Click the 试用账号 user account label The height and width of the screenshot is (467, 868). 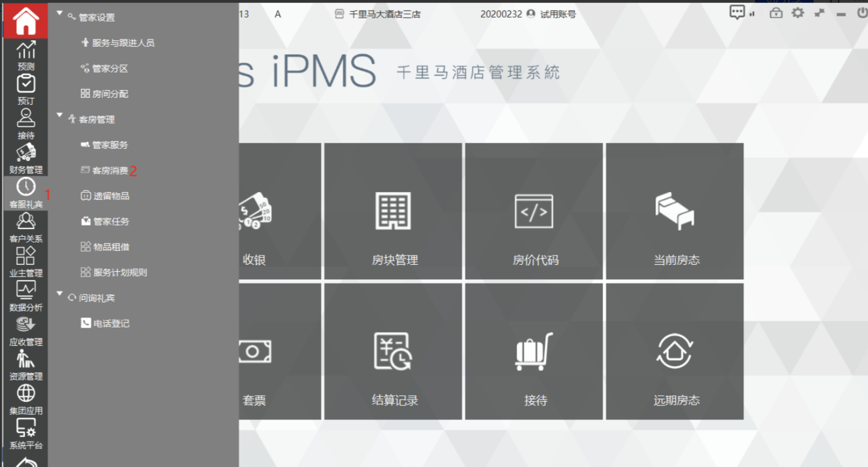[x=558, y=14]
